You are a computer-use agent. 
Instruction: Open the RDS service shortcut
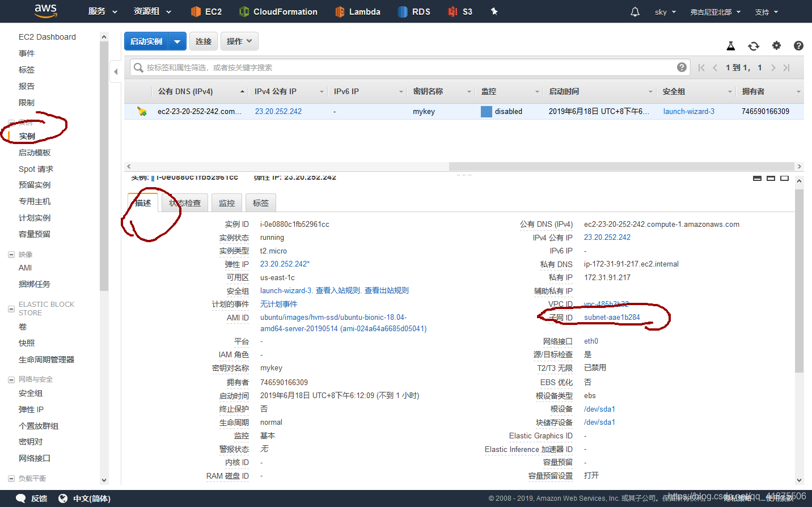413,11
